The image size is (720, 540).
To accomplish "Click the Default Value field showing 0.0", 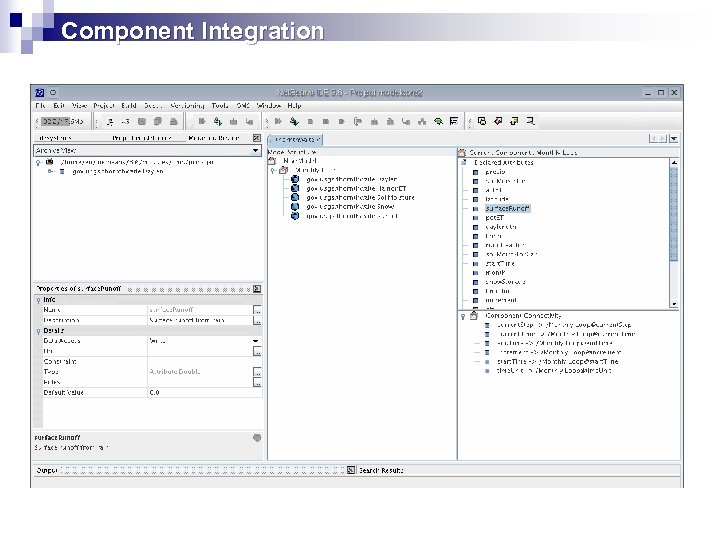I will (x=204, y=393).
